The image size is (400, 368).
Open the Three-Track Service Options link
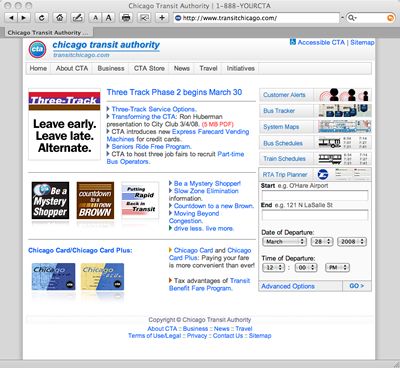click(x=154, y=109)
